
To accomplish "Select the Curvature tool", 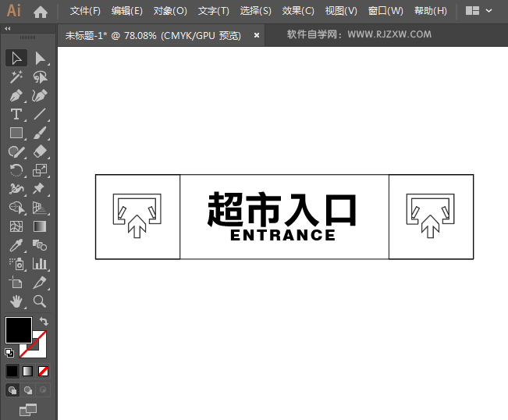I will pos(40,96).
